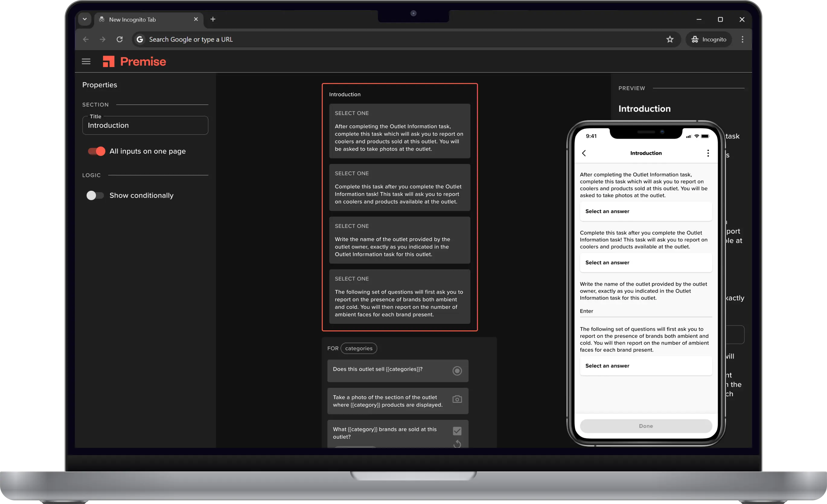Click the bookmark star in the address bar
The width and height of the screenshot is (827, 504).
pyautogui.click(x=670, y=39)
